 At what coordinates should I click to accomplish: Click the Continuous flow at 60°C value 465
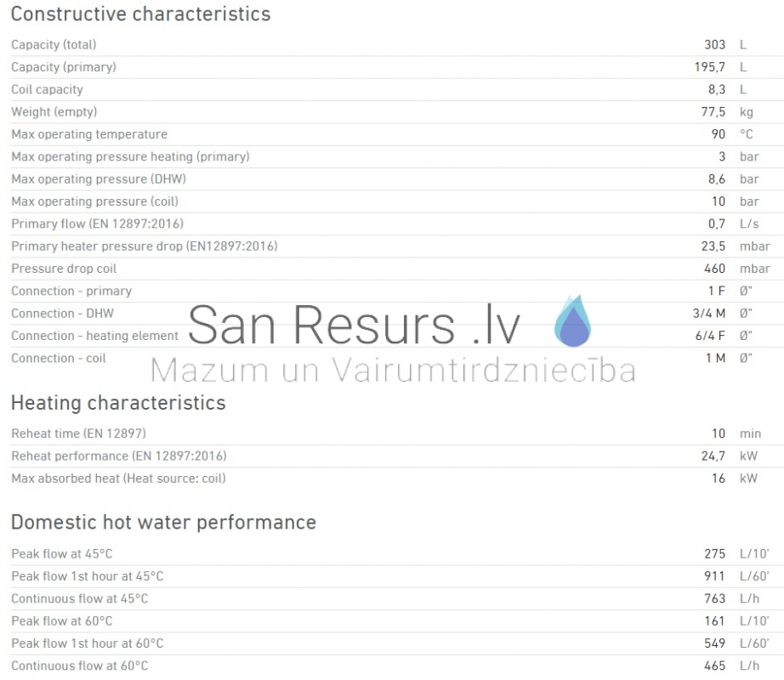[714, 666]
